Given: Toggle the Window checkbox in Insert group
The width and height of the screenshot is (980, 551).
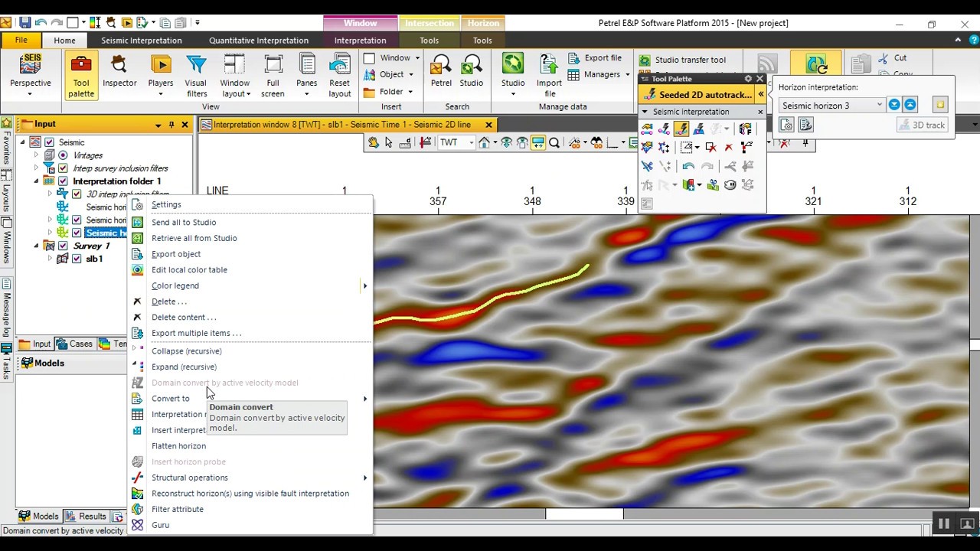Looking at the screenshot, I should click(369, 58).
